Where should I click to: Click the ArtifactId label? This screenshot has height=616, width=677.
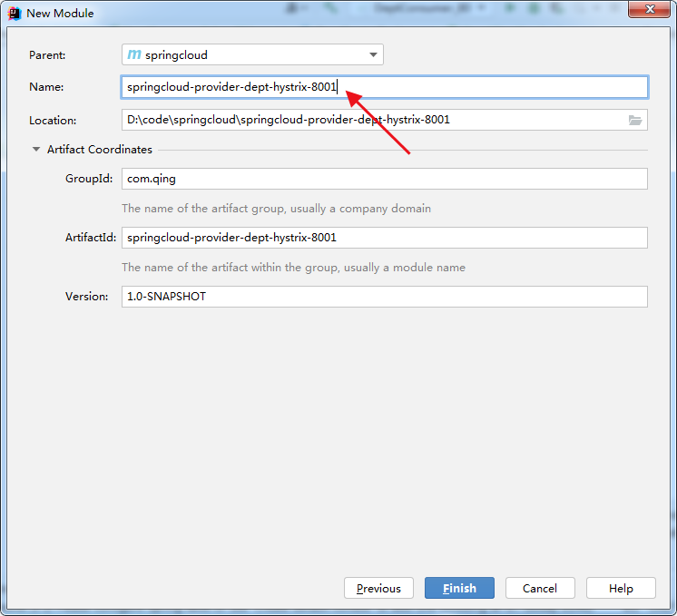pyautogui.click(x=91, y=238)
